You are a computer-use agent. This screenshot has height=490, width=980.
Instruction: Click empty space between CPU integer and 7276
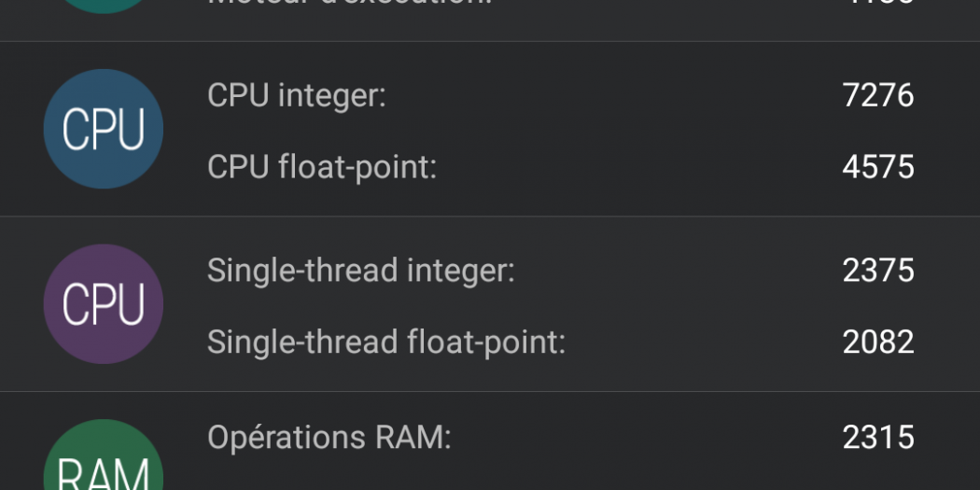(x=607, y=95)
